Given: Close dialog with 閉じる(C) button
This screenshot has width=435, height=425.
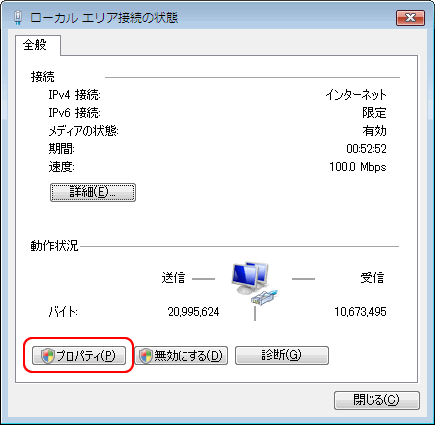Looking at the screenshot, I should click(376, 400).
